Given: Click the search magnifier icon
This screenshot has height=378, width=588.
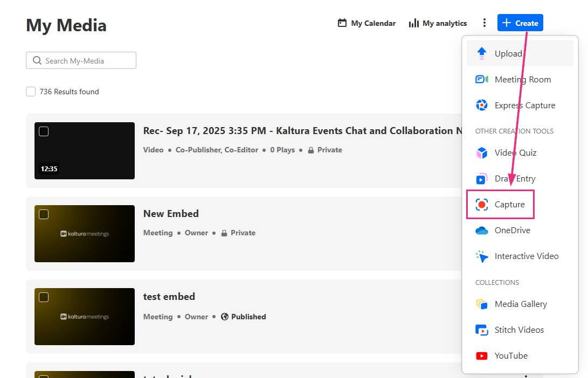Looking at the screenshot, I should pyautogui.click(x=37, y=60).
